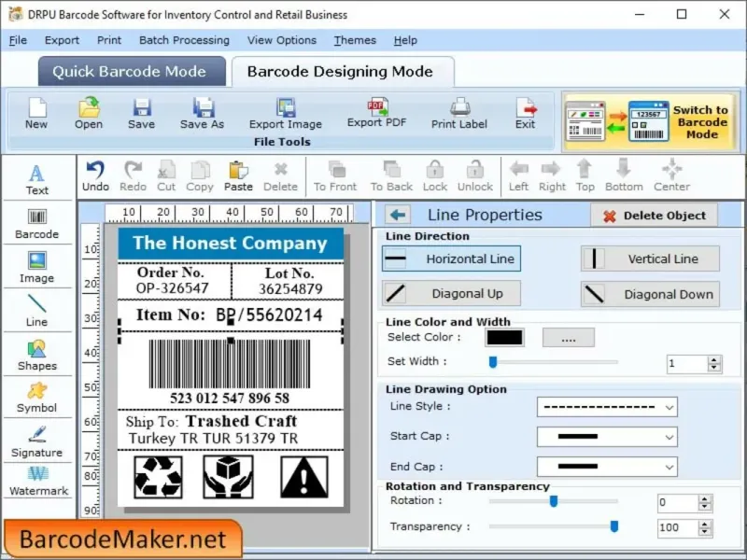Select the Shapes tool
The height and width of the screenshot is (560, 747).
tap(36, 356)
